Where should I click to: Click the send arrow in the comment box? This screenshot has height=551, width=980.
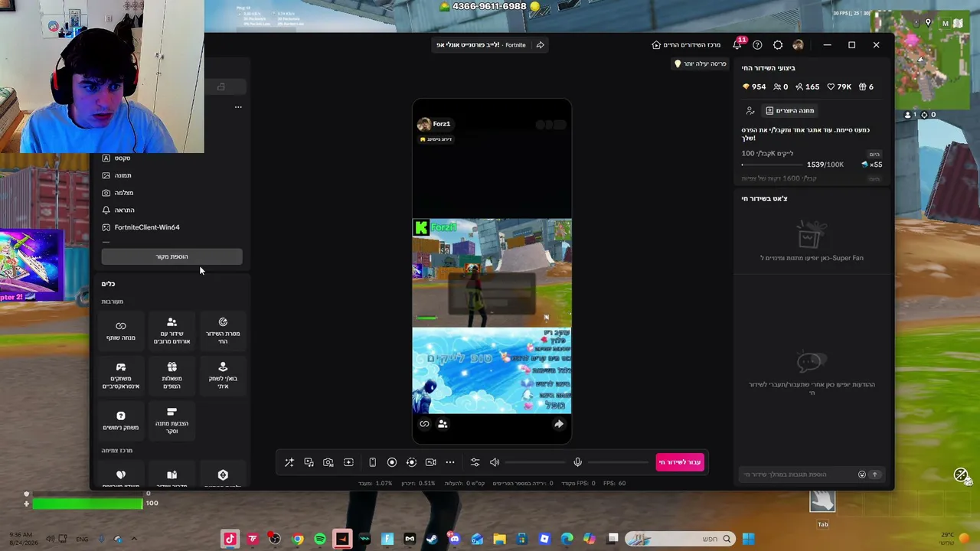pyautogui.click(x=875, y=474)
